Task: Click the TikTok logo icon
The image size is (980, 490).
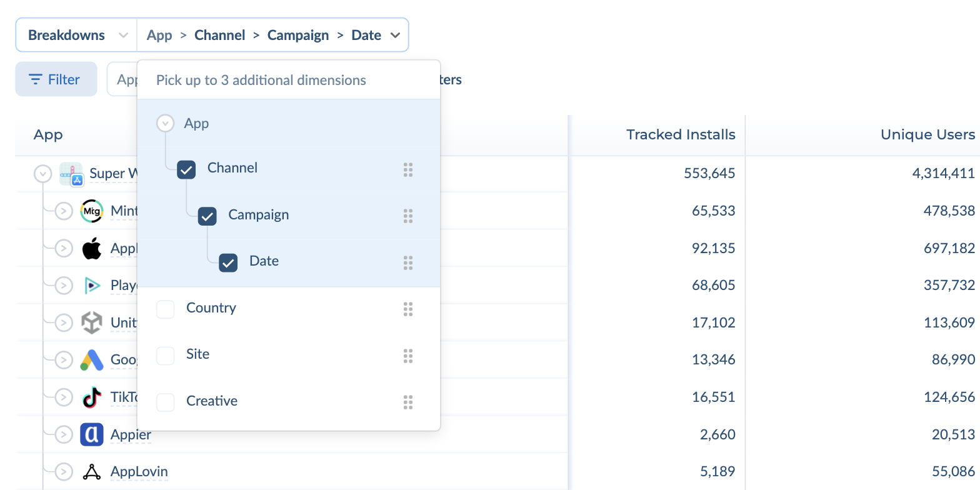Action: pyautogui.click(x=92, y=397)
